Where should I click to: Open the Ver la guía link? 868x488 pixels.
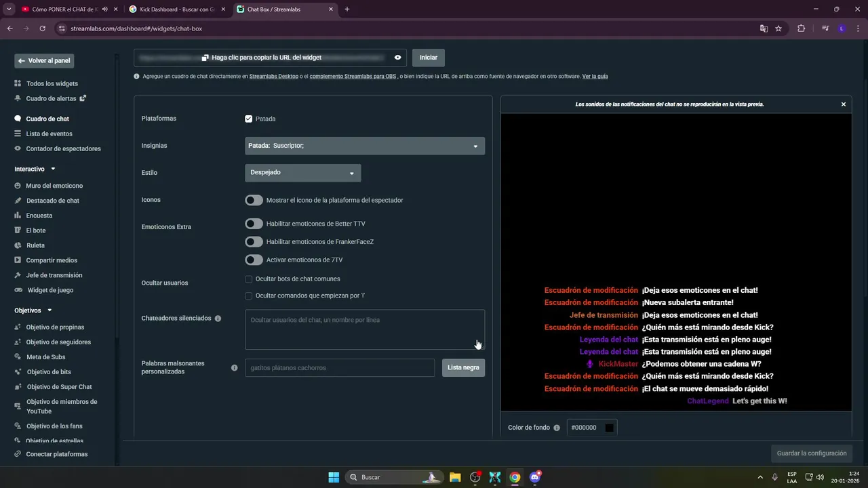coord(595,77)
